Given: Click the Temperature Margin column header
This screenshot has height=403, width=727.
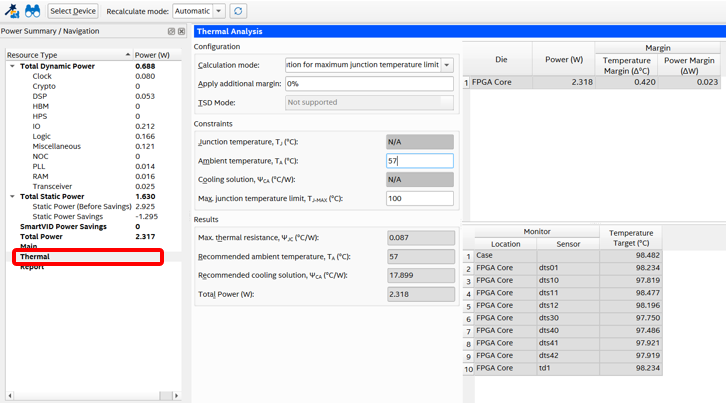Looking at the screenshot, I should point(626,65).
